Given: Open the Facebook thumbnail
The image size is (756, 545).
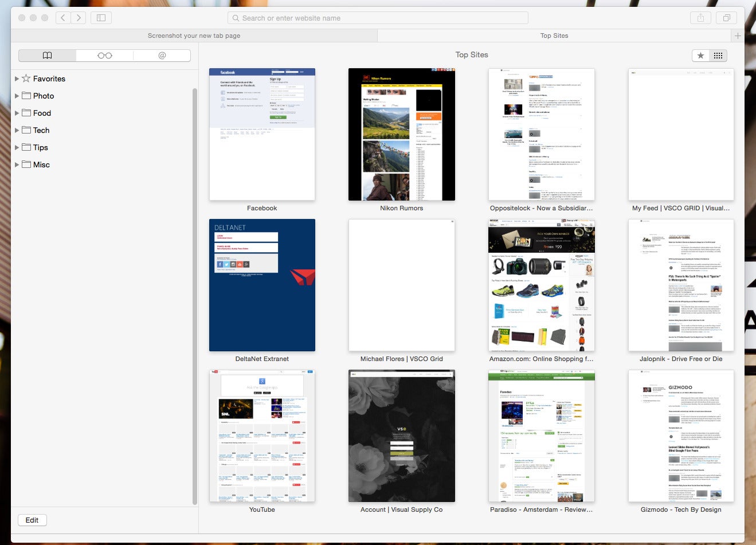Looking at the screenshot, I should click(262, 135).
